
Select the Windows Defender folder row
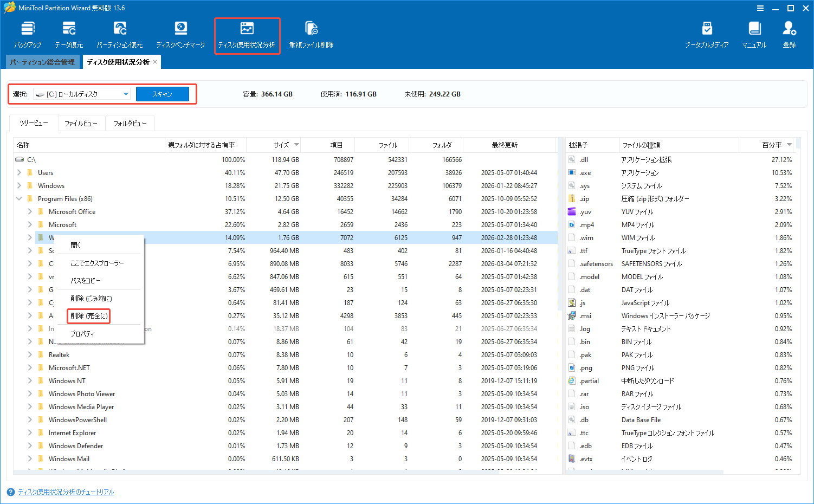(77, 445)
